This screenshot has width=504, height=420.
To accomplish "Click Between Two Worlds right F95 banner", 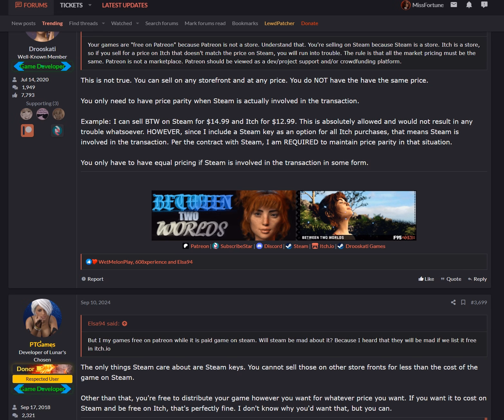I will pyautogui.click(x=356, y=215).
